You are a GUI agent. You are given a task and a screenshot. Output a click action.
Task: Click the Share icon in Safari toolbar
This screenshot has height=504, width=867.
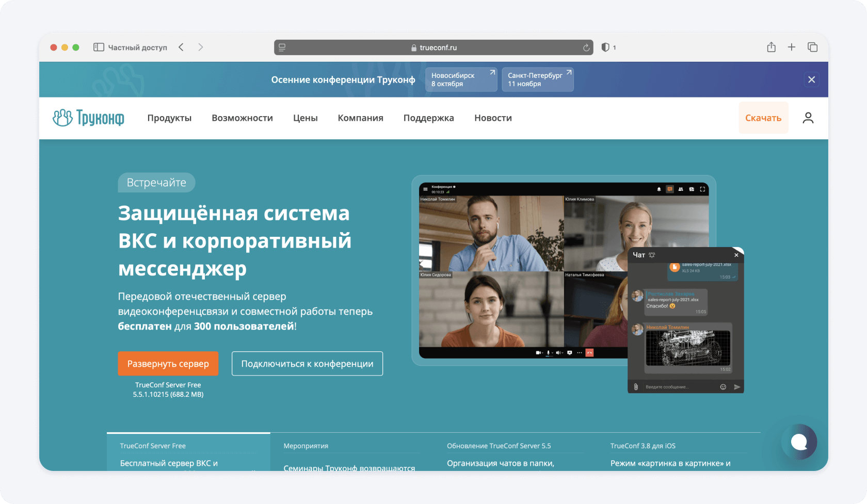point(771,47)
